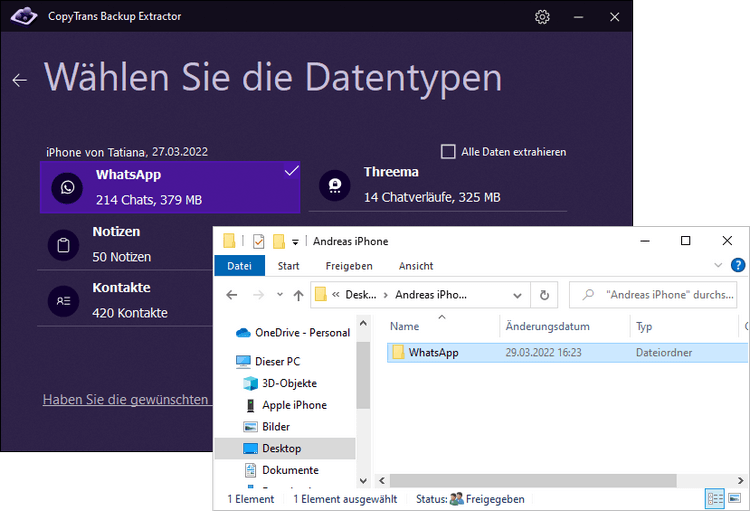The height and width of the screenshot is (511, 750).
Task: Click Explorer back navigation arrow
Action: (x=232, y=295)
